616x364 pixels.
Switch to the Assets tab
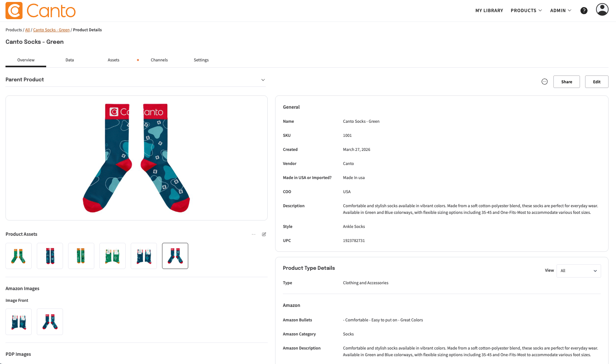click(x=113, y=60)
